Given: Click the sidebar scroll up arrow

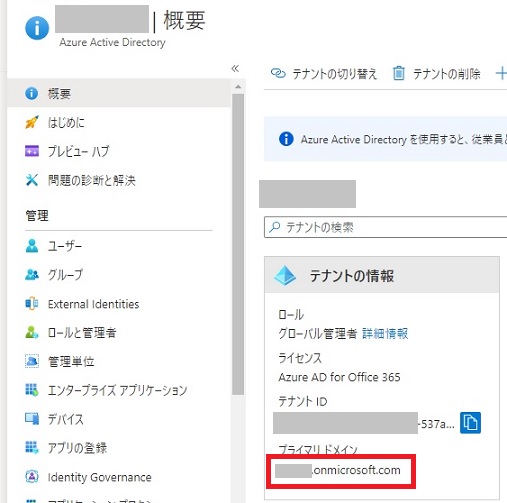Looking at the screenshot, I should pos(238,87).
